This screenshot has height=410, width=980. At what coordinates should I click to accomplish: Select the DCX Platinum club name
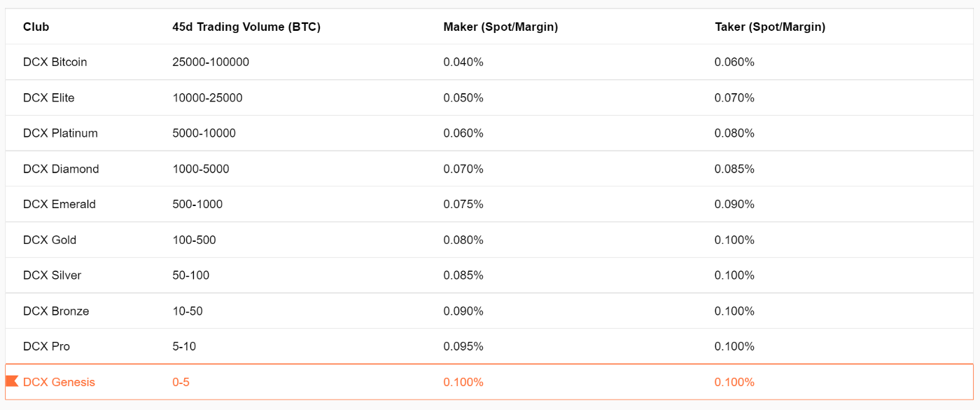pos(60,133)
